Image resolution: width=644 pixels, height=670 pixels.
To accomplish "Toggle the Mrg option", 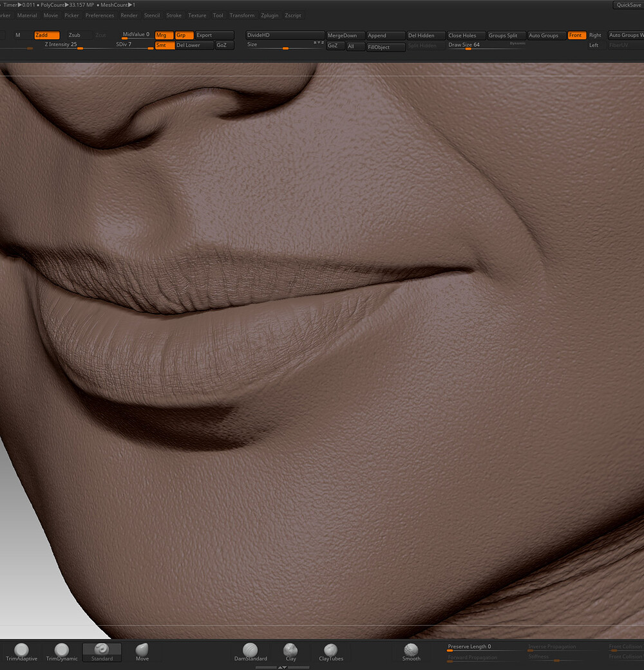I will (x=164, y=35).
